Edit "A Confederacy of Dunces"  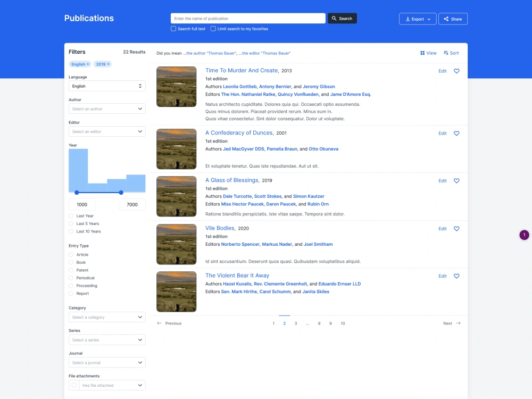click(x=442, y=134)
